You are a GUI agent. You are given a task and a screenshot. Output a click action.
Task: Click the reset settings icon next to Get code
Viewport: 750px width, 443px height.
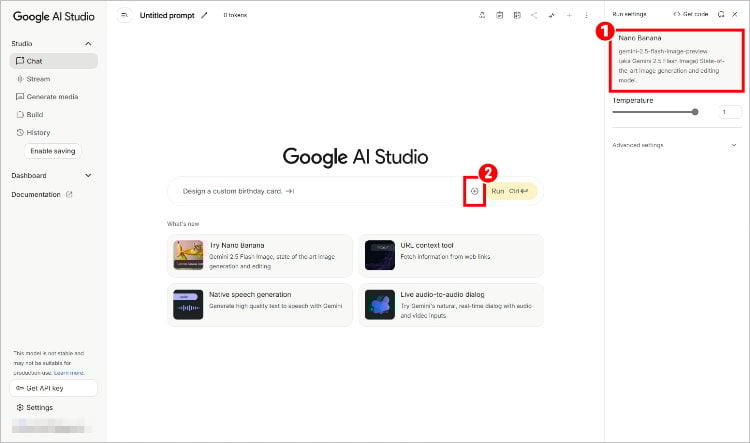coord(721,14)
